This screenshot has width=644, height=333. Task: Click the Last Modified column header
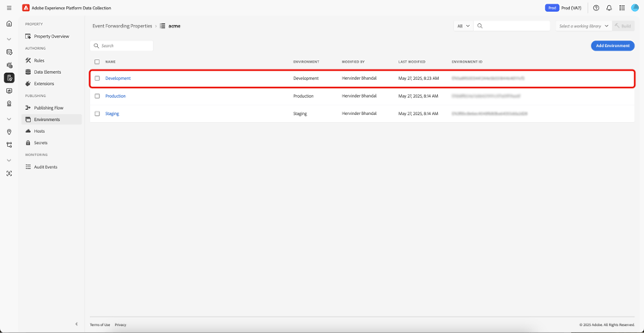[412, 62]
